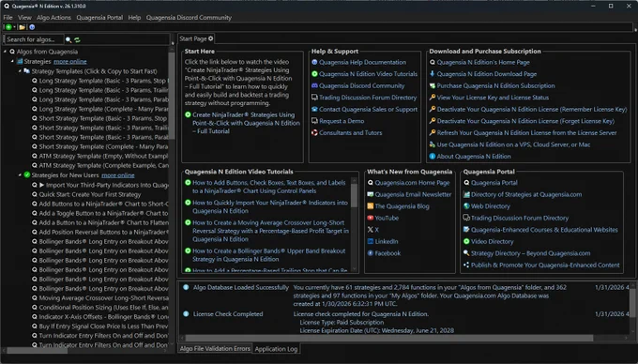Screen dimensions: 638x364
Task: Select Conditional Position Sizing tree item
Action: click(103, 308)
